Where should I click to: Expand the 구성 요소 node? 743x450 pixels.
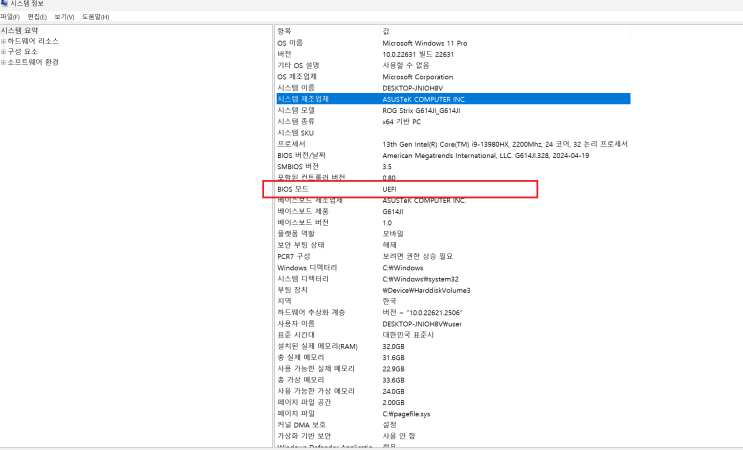pyautogui.click(x=3, y=52)
